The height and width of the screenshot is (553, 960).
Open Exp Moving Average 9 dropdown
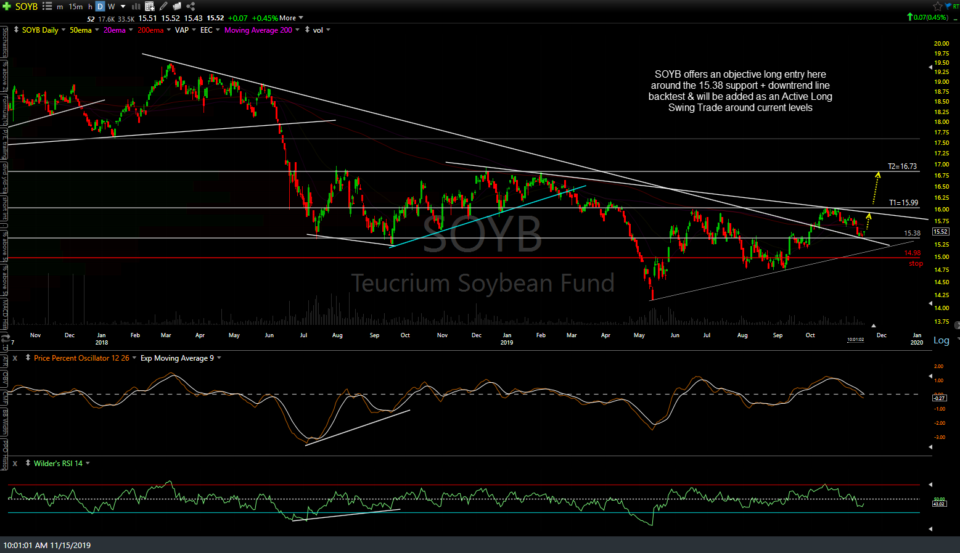pos(219,358)
